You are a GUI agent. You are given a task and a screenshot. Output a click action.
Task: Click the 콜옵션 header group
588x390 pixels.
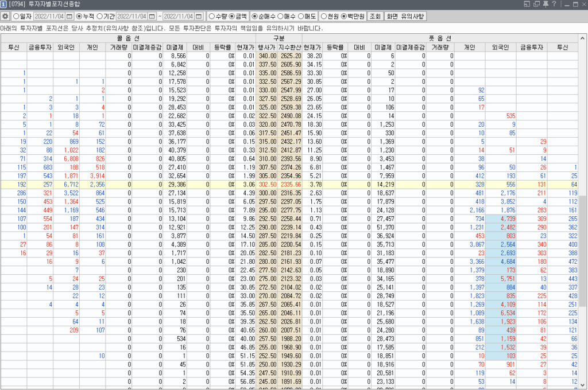pos(127,38)
